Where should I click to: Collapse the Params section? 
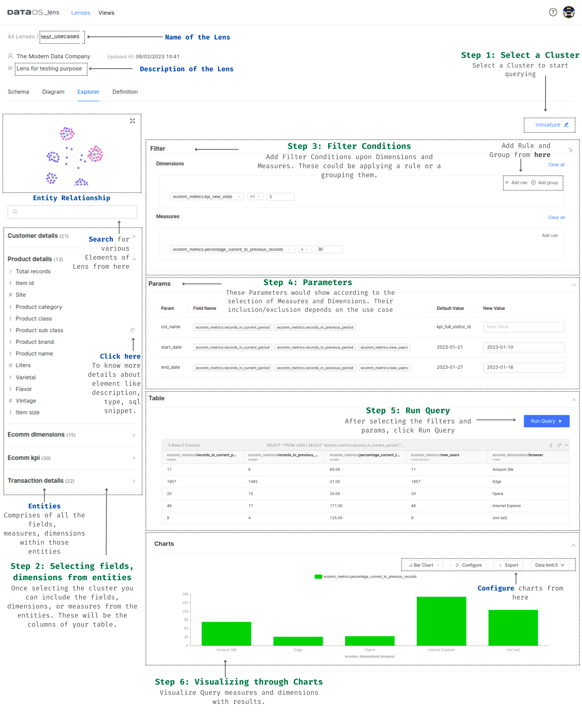click(x=574, y=285)
